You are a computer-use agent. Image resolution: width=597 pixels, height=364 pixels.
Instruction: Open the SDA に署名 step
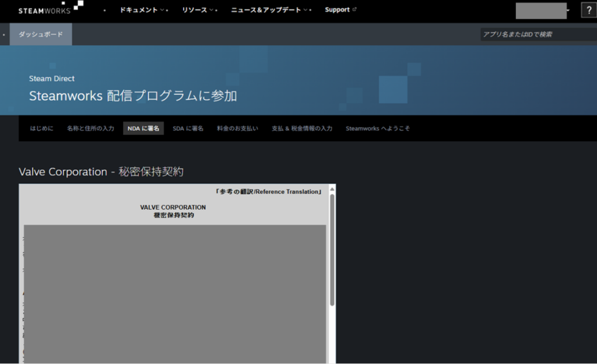[188, 128]
